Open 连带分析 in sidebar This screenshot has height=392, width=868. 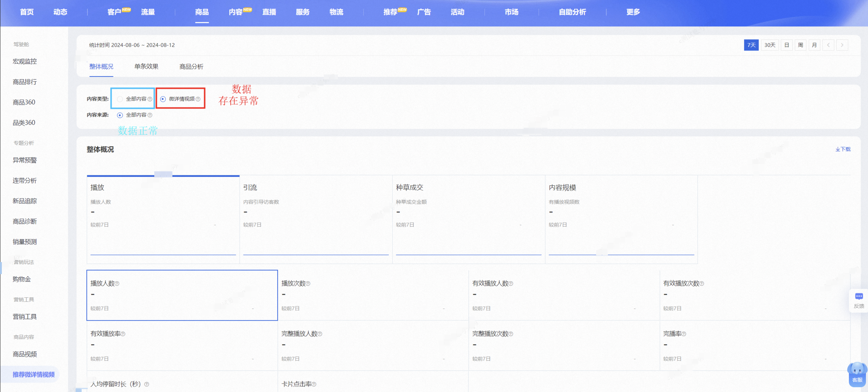24,181
